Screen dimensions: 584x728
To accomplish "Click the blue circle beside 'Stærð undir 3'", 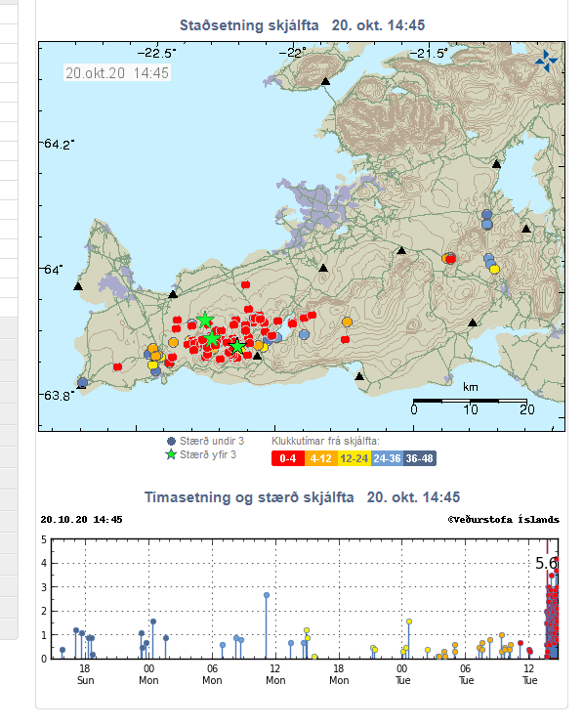I will (x=171, y=442).
